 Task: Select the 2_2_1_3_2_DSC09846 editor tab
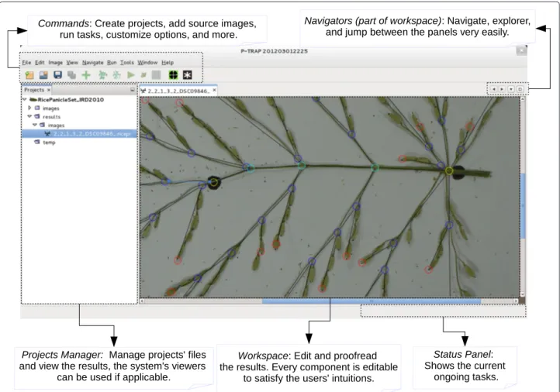(178, 91)
